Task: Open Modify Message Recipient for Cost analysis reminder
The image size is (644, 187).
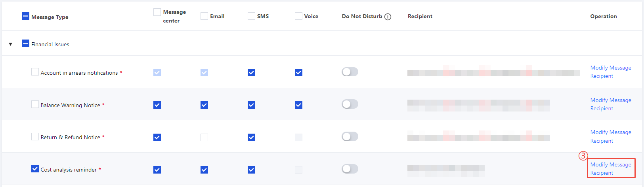Action: tap(610, 168)
